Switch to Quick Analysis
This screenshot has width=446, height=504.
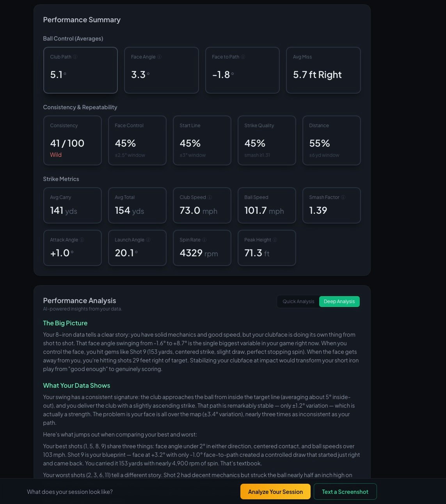pos(298,302)
